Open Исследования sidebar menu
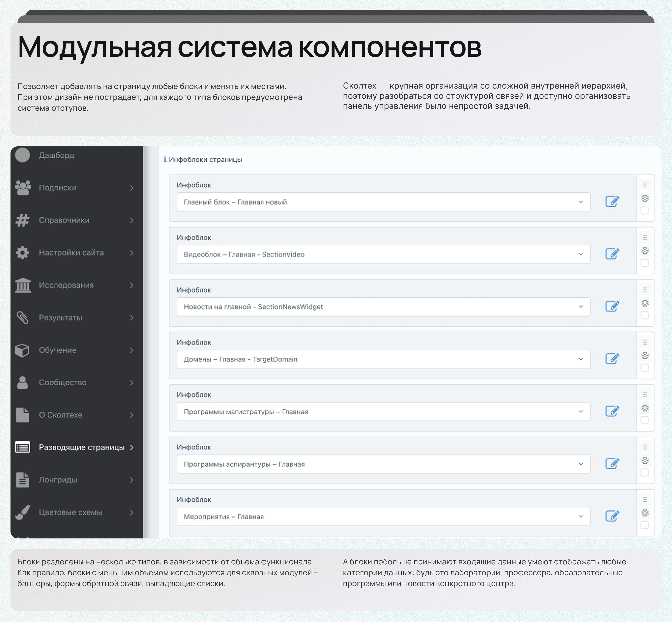This screenshot has height=622, width=672. point(66,285)
